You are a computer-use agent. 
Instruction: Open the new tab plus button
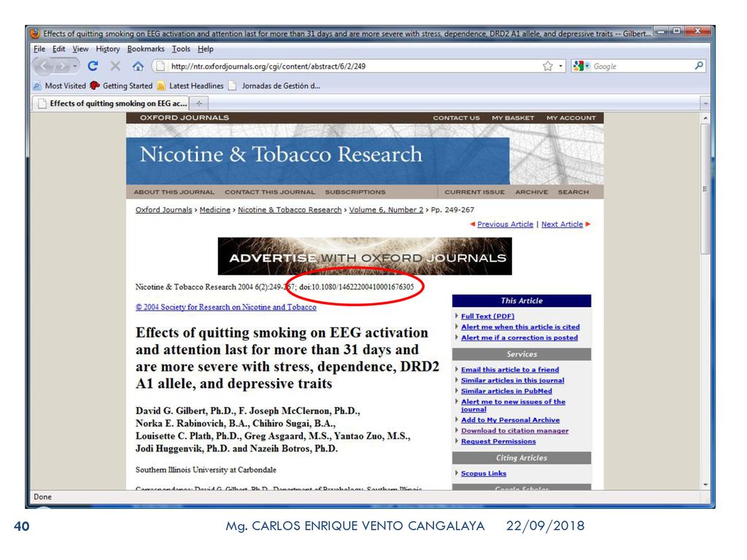click(x=198, y=103)
